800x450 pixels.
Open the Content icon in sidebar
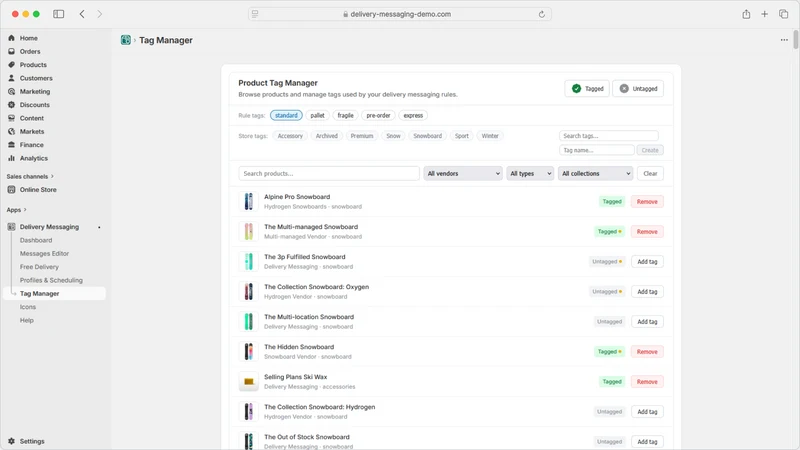tap(11, 118)
